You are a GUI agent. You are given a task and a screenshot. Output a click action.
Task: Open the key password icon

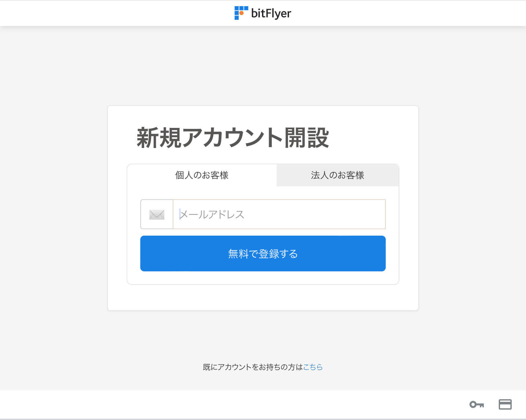(x=477, y=404)
